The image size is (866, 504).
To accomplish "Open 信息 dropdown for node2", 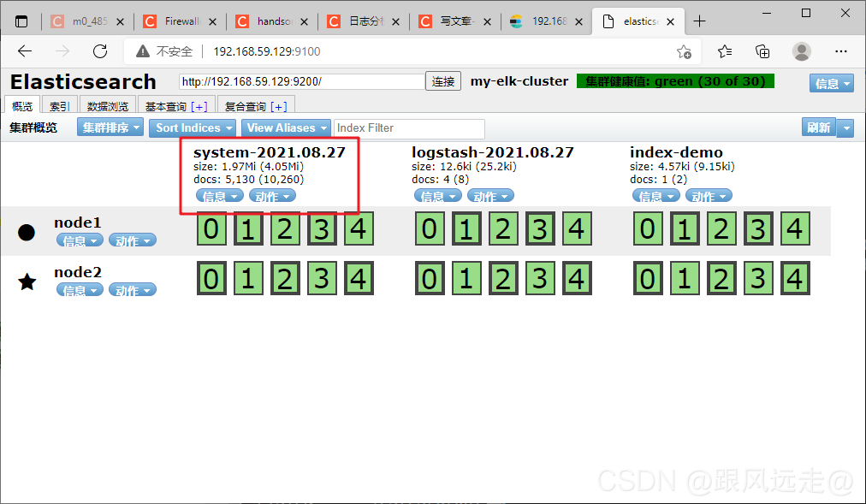I will (80, 290).
